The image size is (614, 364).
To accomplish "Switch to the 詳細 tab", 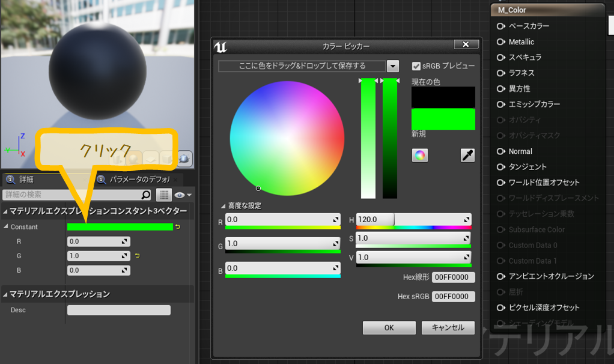I will point(26,180).
